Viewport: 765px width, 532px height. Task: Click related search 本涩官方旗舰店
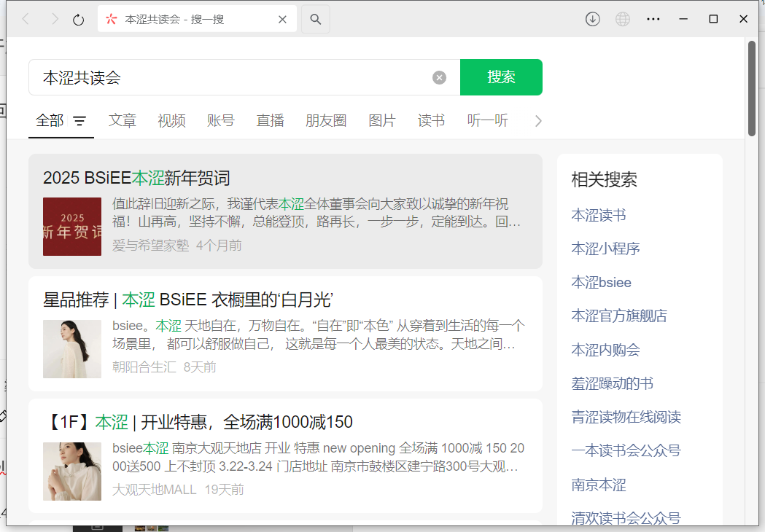point(619,316)
